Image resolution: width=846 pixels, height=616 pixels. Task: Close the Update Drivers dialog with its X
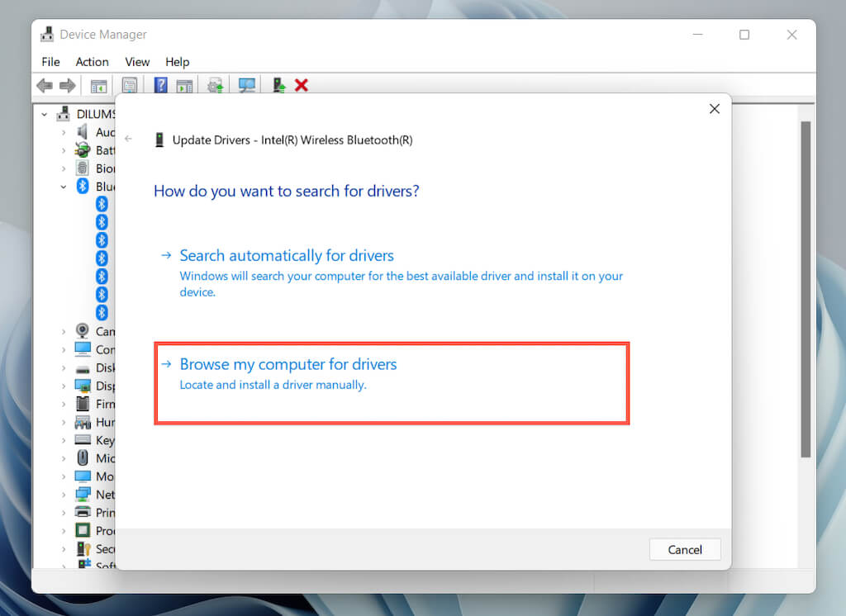pyautogui.click(x=715, y=109)
